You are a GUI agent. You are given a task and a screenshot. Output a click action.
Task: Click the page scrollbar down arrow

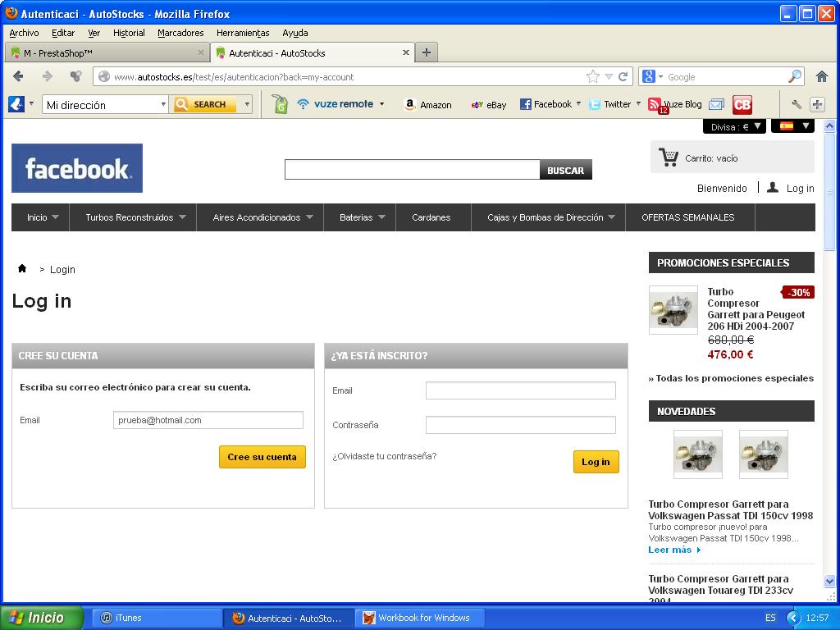829,582
